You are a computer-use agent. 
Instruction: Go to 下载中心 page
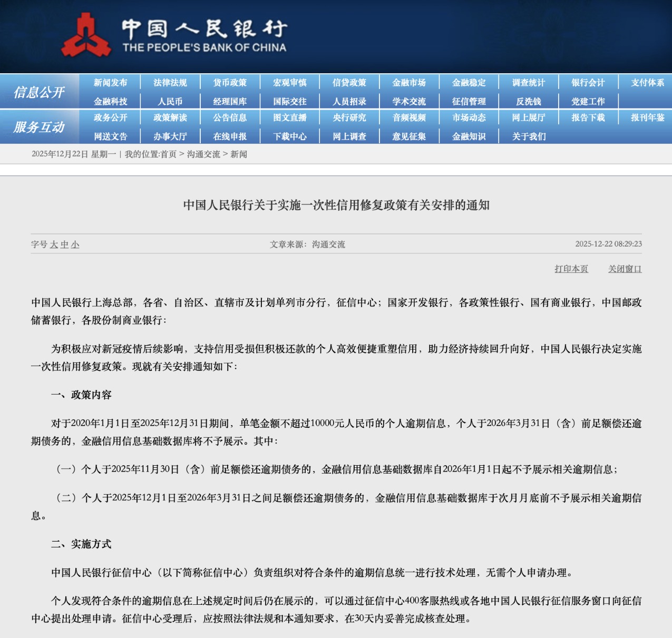(x=290, y=136)
